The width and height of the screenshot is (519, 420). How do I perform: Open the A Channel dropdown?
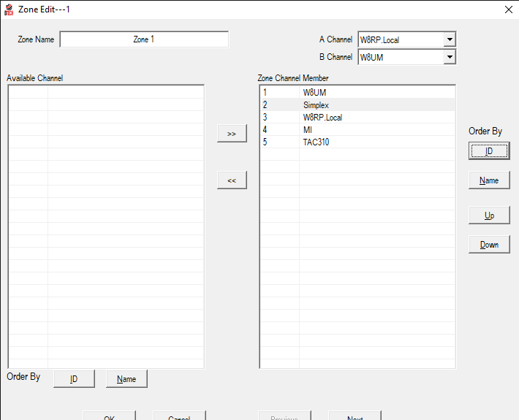(450, 40)
